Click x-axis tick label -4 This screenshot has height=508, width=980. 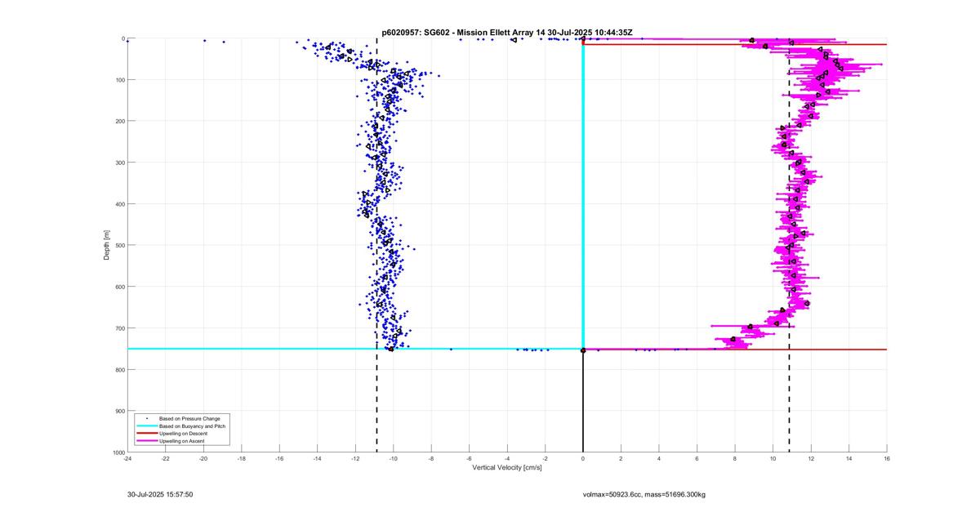[507, 458]
